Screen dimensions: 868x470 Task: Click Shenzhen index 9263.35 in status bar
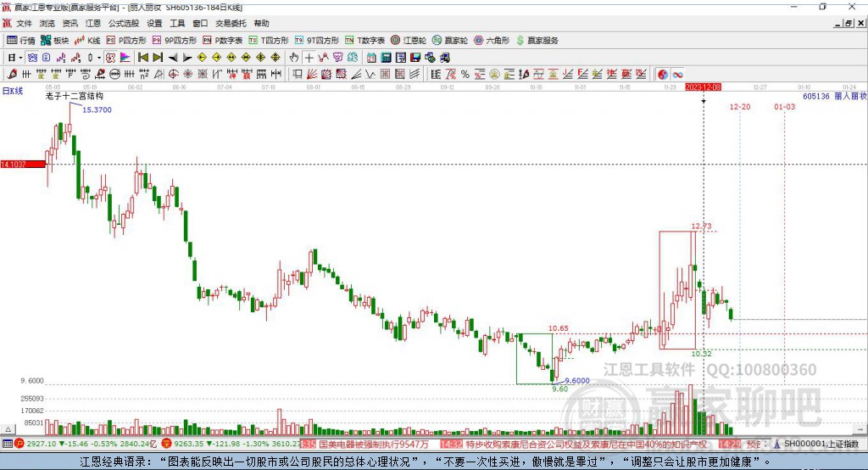click(x=189, y=444)
